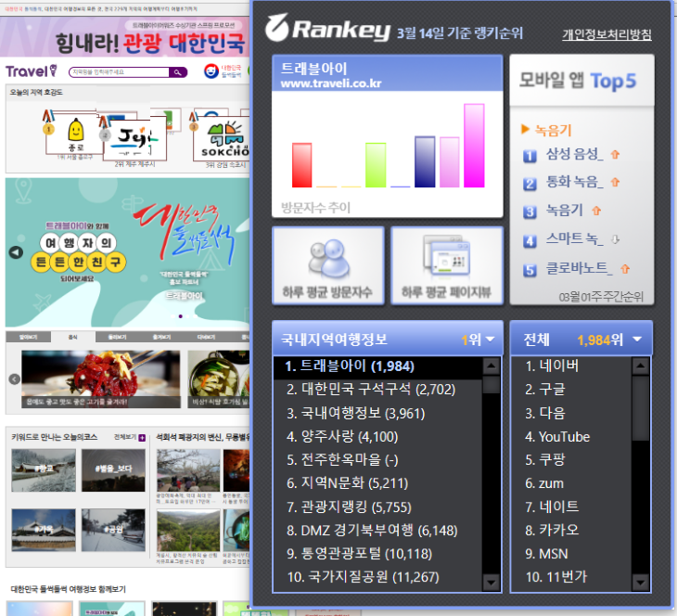Image resolution: width=677 pixels, height=616 pixels.
Task: Open the #공원 keyword thumbnail
Action: pyautogui.click(x=113, y=530)
